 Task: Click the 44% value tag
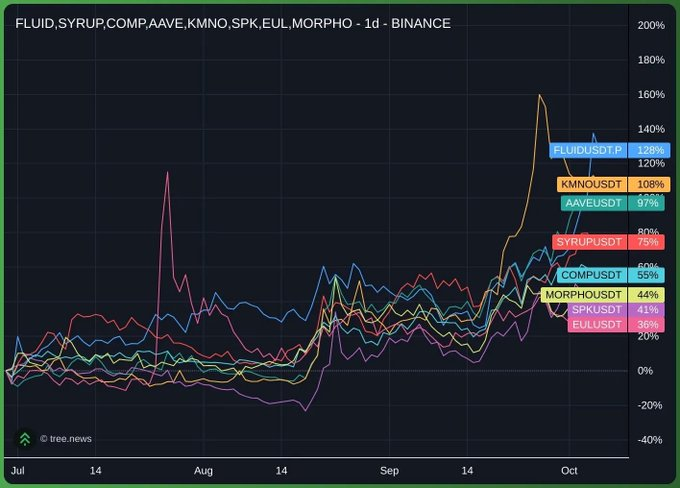click(x=647, y=295)
